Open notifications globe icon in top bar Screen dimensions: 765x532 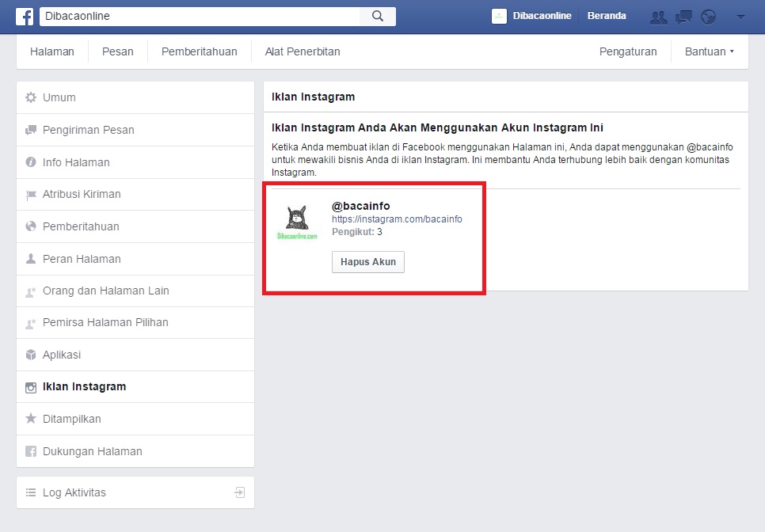pyautogui.click(x=709, y=17)
